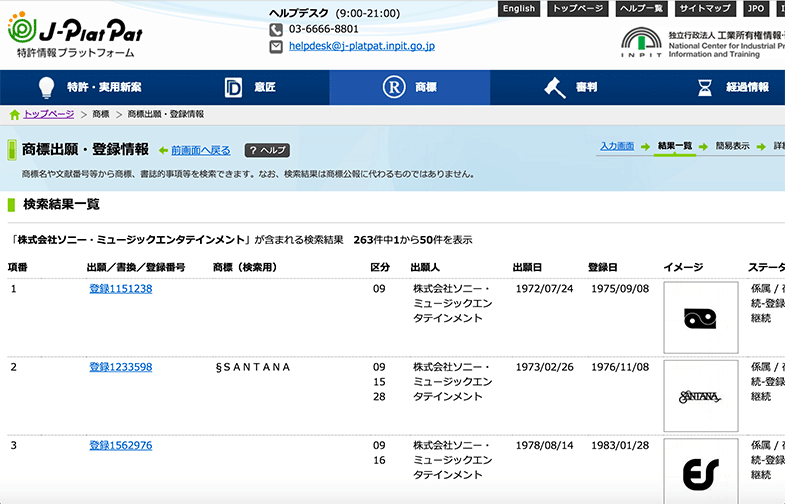
Task: Click the green back arrow icon
Action: 163,150
